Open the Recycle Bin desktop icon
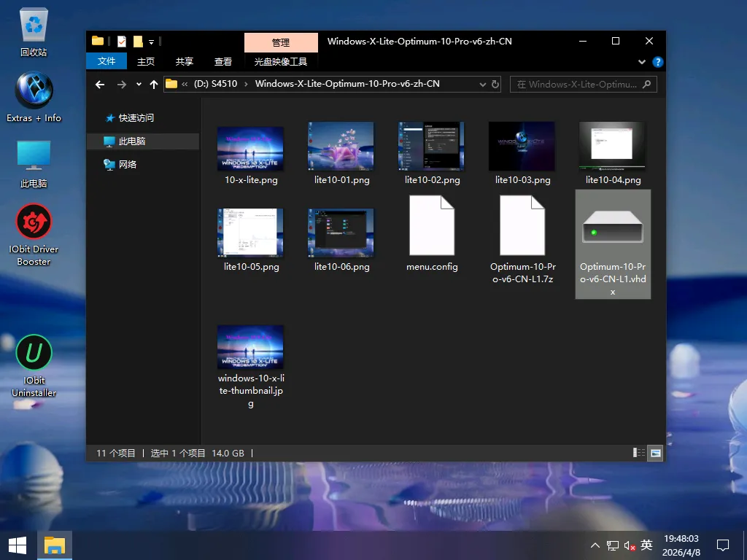 (x=34, y=32)
